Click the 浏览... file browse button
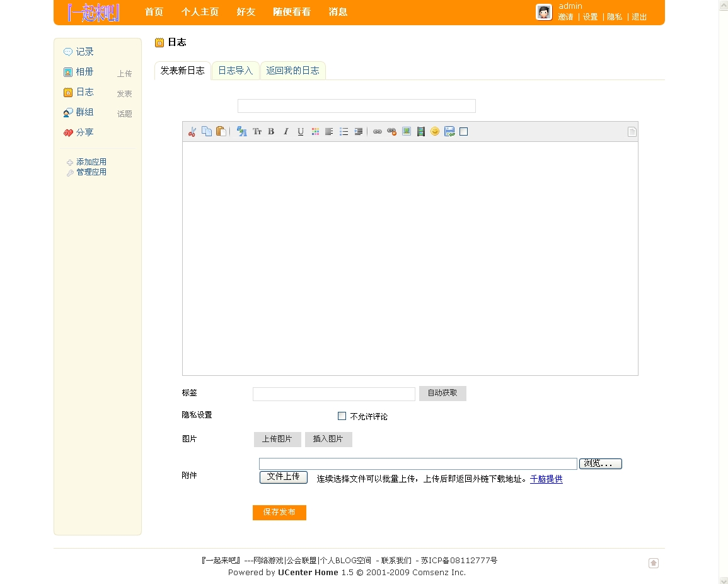Image resolution: width=728 pixels, height=584 pixels. tap(600, 464)
